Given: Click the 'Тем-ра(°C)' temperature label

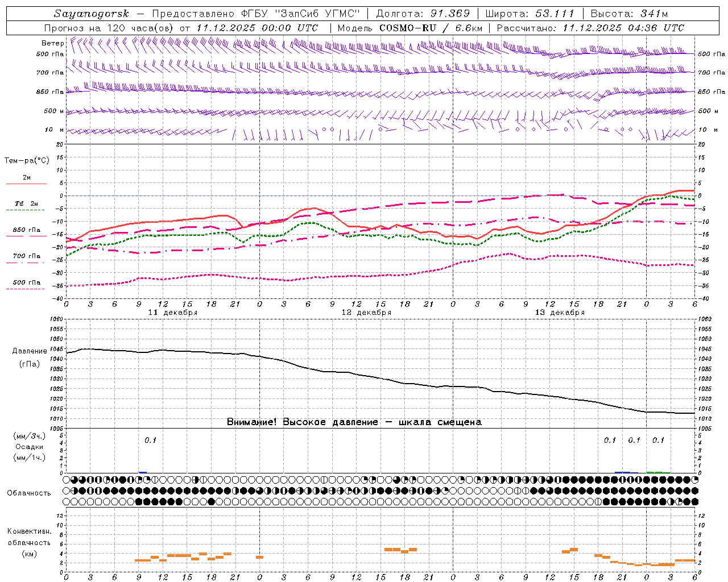Looking at the screenshot, I should (27, 161).
